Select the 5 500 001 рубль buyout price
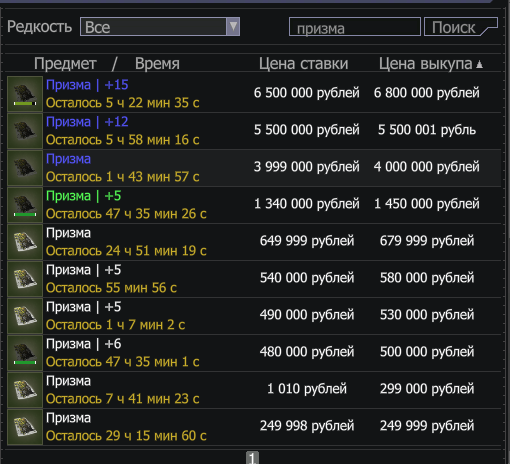The image size is (510, 464). 427,130
